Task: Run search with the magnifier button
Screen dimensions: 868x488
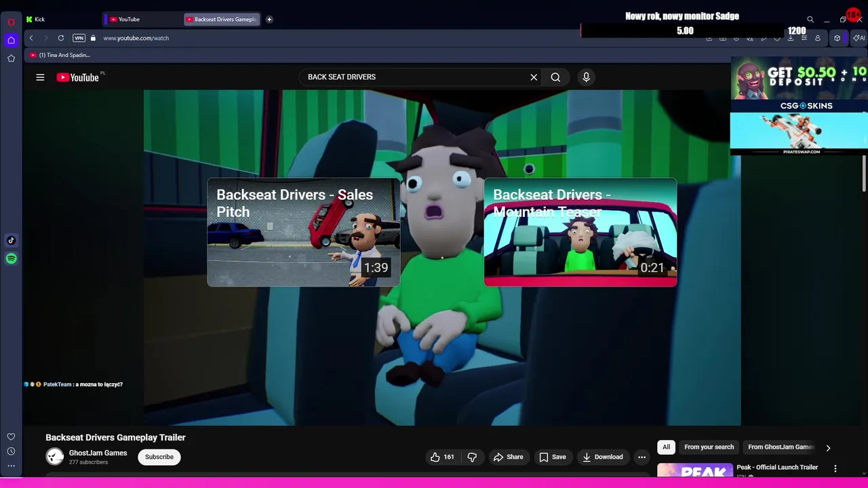Action: click(555, 77)
